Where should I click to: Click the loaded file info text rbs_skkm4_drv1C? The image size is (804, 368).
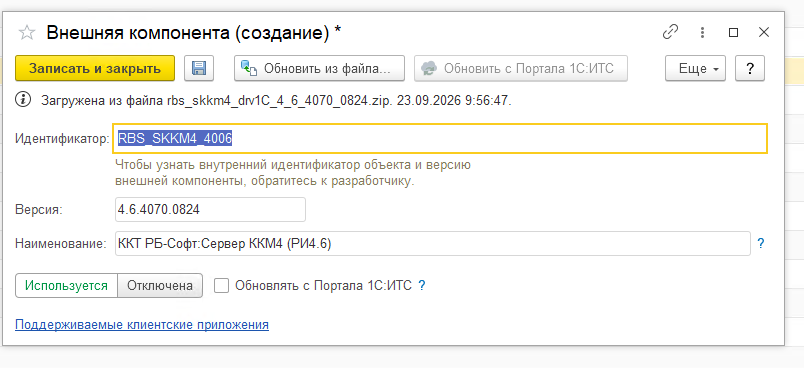tap(276, 100)
